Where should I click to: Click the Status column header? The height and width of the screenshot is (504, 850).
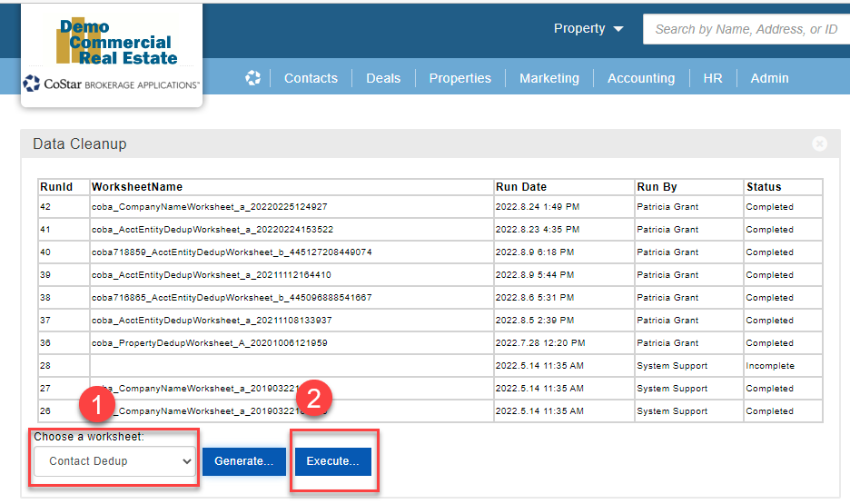tap(764, 187)
